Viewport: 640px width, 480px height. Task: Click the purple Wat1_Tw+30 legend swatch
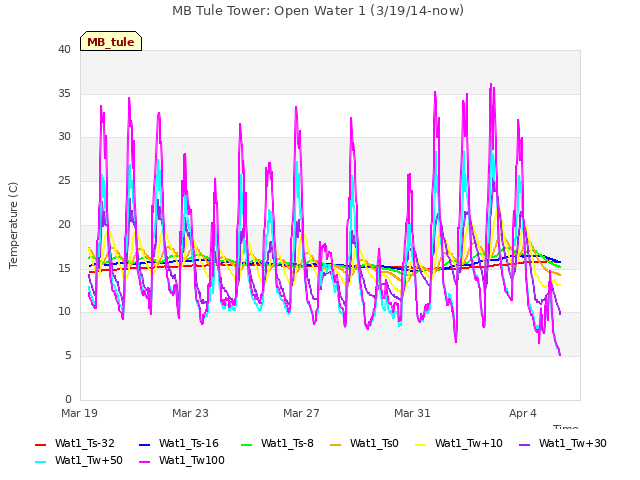point(524,444)
